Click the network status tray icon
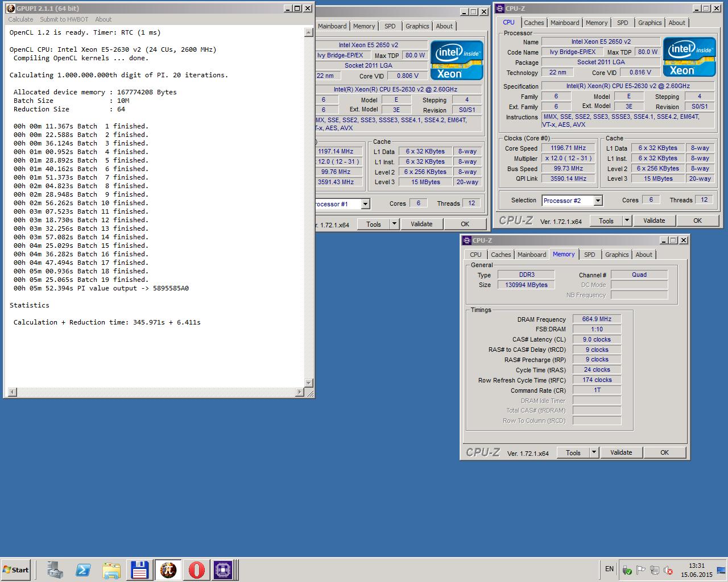728x582 pixels. point(655,570)
